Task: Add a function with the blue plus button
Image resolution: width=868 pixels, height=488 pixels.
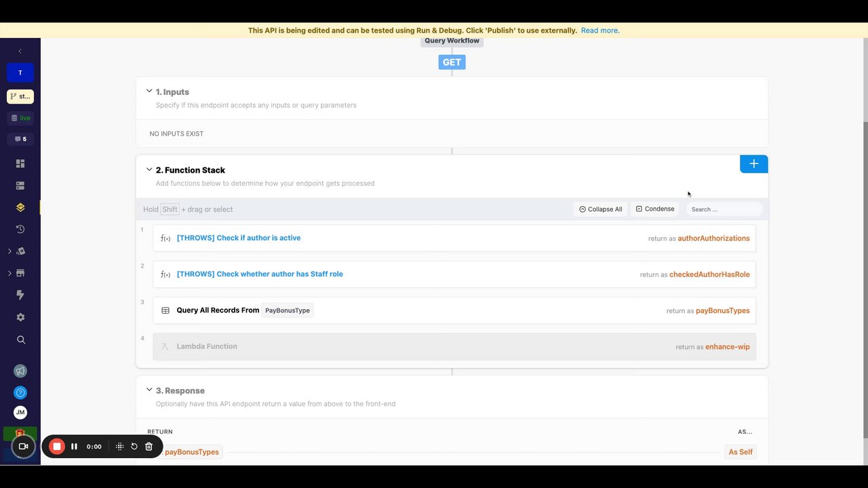Action: pyautogui.click(x=754, y=164)
